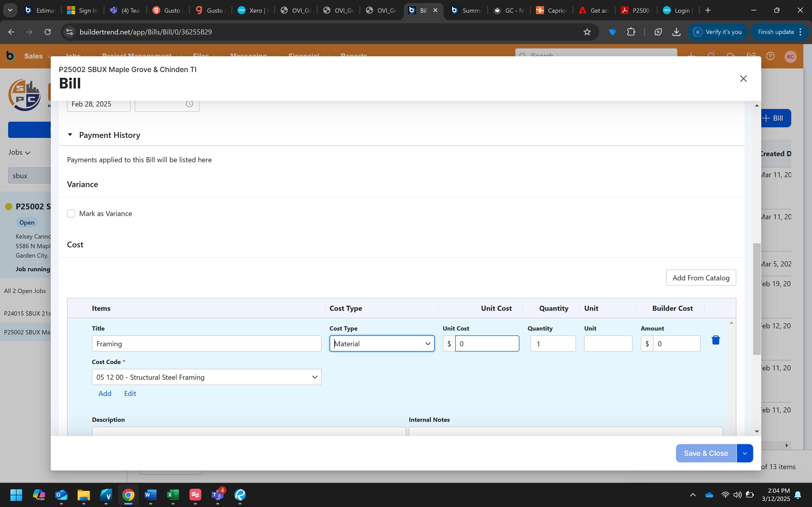Open Excel from the taskbar

(x=173, y=495)
